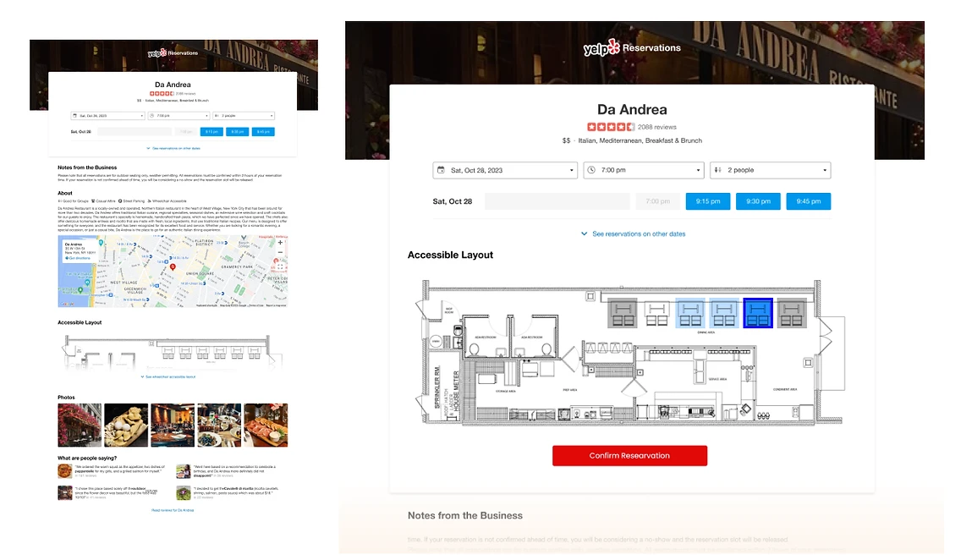Viewport: 961px width, 560px height.
Task: Click the Get directions link on the map card
Action: [x=79, y=258]
